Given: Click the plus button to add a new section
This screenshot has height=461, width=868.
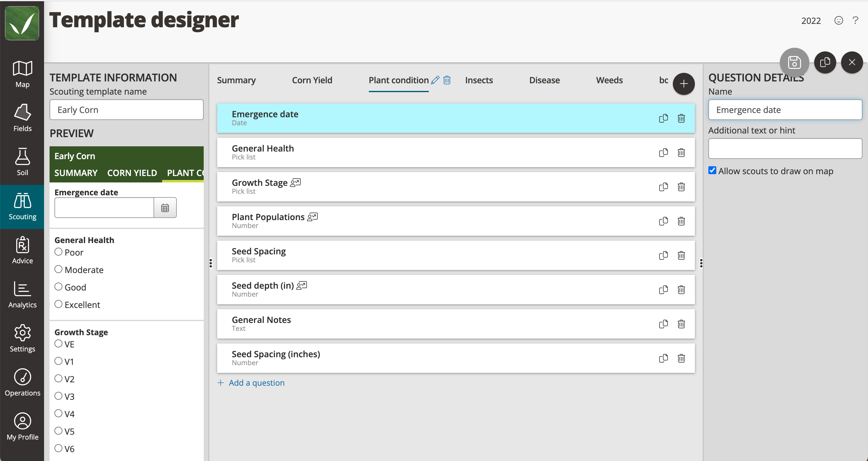Looking at the screenshot, I should pos(685,83).
